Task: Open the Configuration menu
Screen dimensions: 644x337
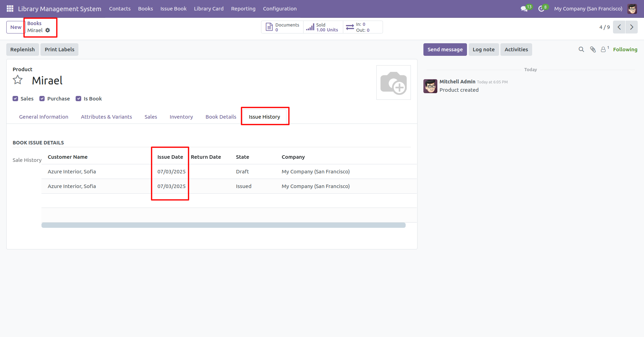Action: (x=280, y=9)
